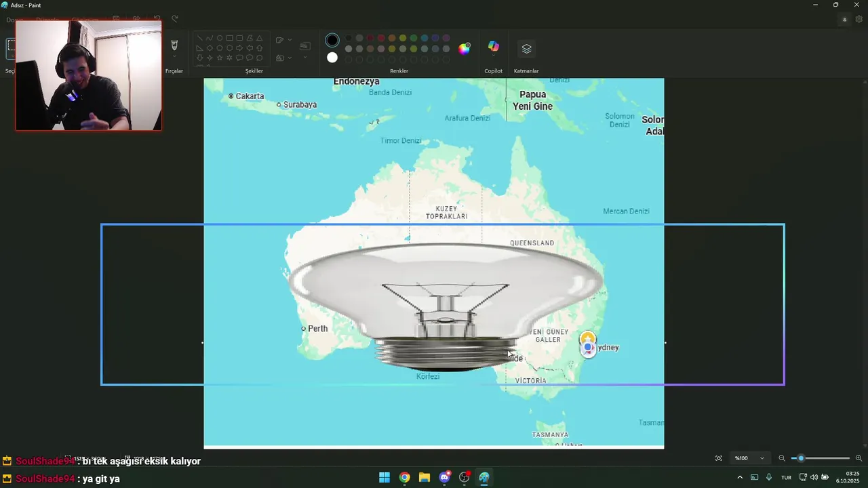This screenshot has width=868, height=488.
Task: Click the zoom in magnifier
Action: 859,458
